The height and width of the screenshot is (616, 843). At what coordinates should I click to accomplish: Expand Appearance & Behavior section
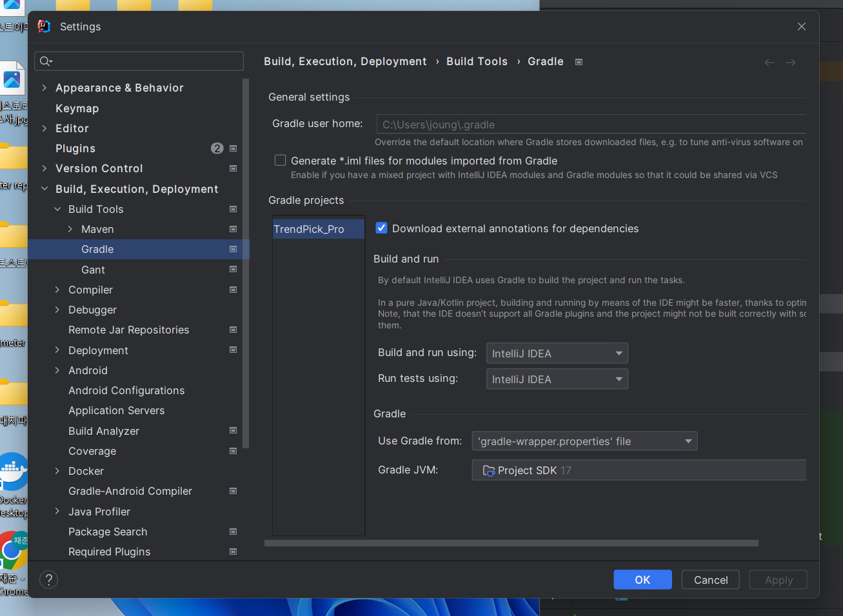44,88
